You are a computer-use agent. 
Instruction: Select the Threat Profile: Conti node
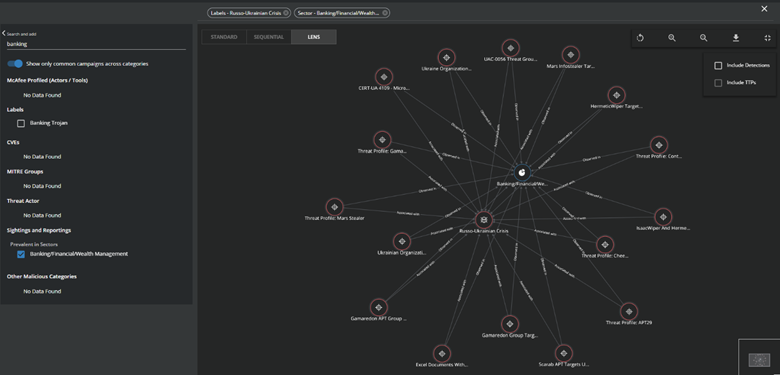click(x=659, y=145)
